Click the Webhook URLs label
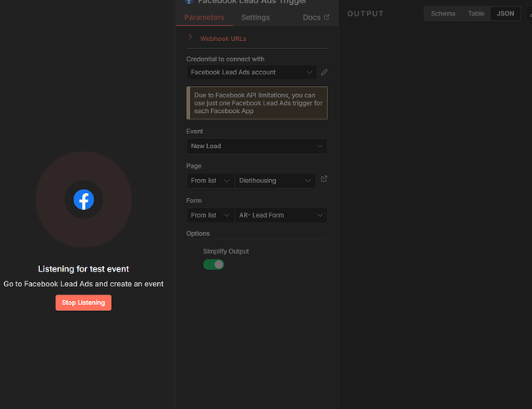This screenshot has width=532, height=409. (223, 38)
